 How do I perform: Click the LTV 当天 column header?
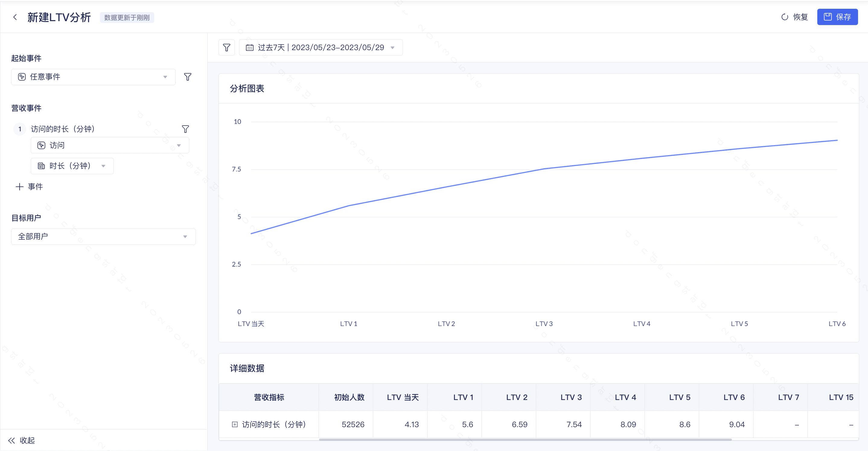[402, 397]
